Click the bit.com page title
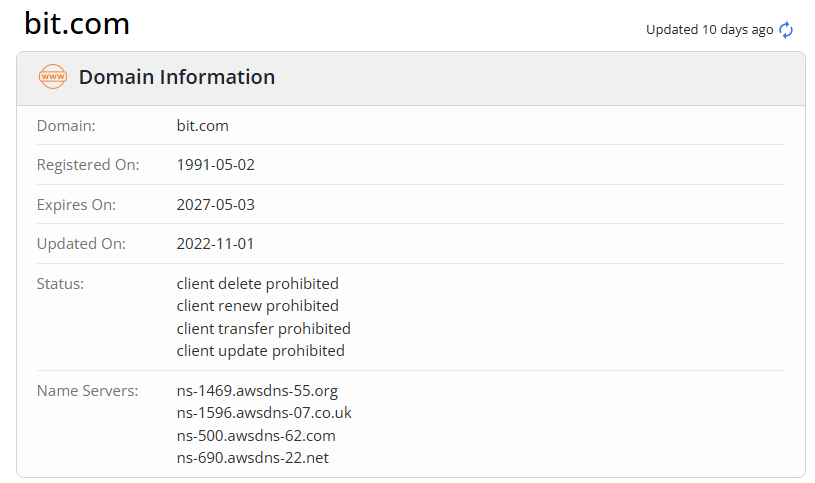The height and width of the screenshot is (483, 815). click(77, 23)
